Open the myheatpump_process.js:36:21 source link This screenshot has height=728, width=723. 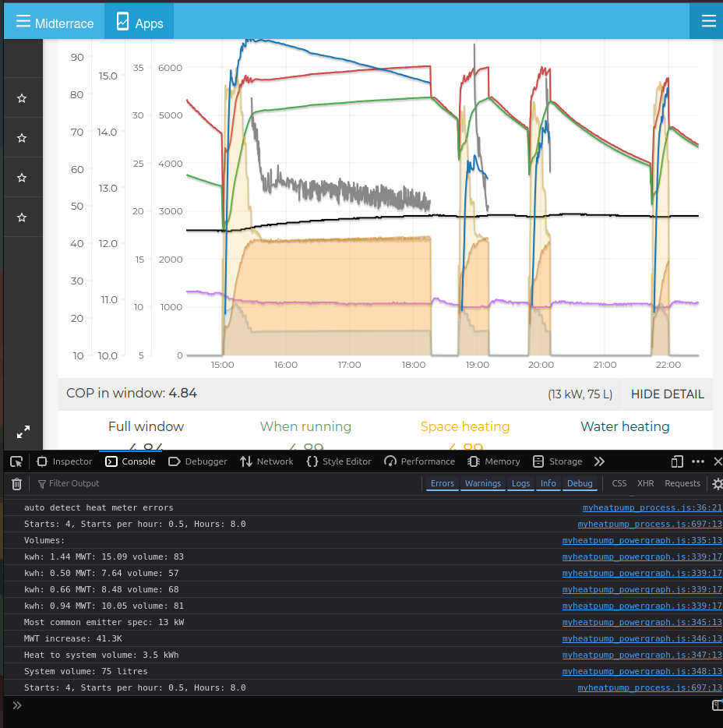click(x=652, y=507)
